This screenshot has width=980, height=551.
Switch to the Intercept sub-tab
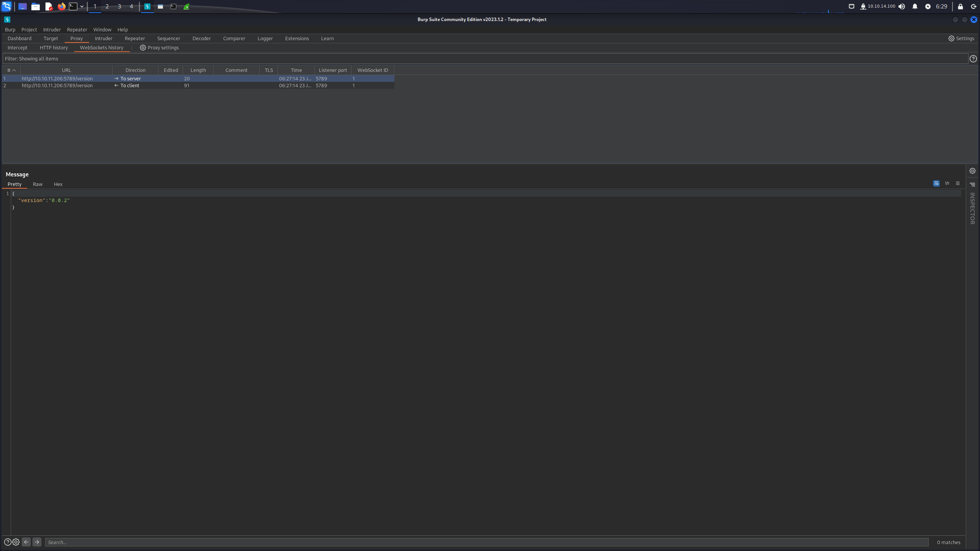click(18, 48)
